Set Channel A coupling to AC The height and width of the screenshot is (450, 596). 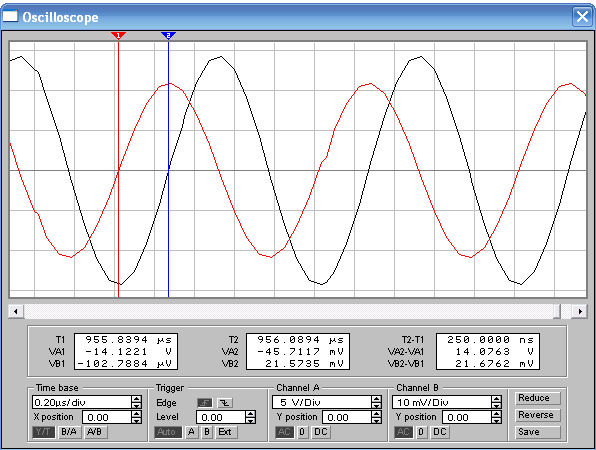[284, 432]
